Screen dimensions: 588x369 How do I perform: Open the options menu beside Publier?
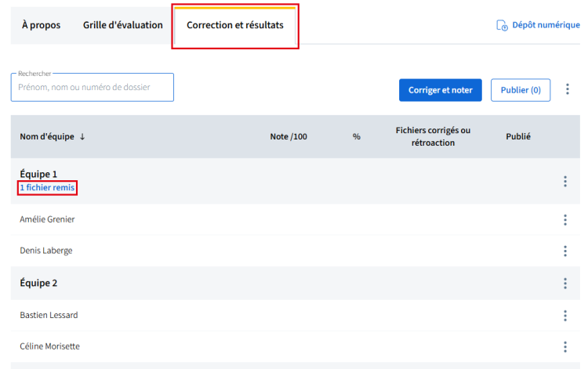coord(568,89)
